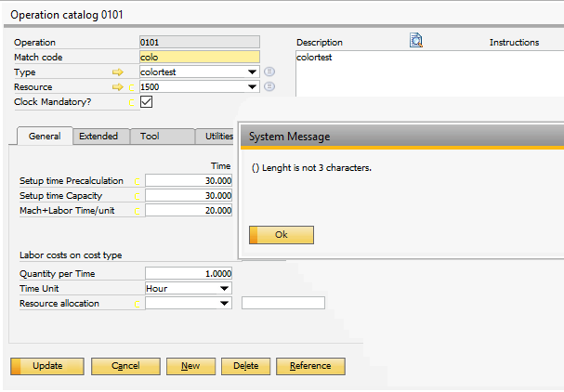Screen dimensions: 564x392
Task: Uncheck the Clock Mandatory checkbox
Action: (146, 102)
